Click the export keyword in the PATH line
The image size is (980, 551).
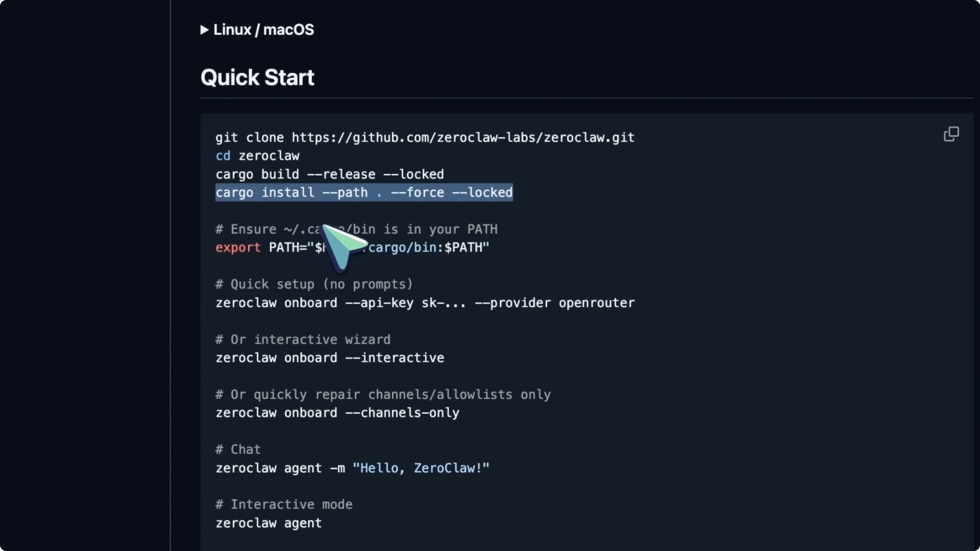click(238, 248)
